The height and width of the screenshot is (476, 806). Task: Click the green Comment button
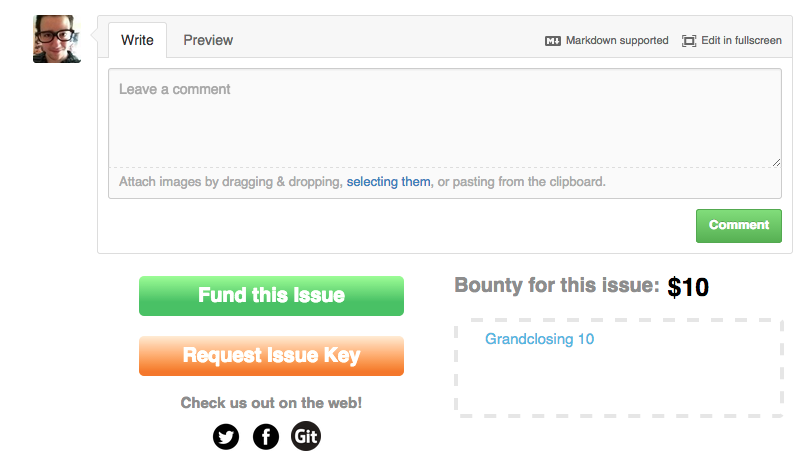coord(739,226)
